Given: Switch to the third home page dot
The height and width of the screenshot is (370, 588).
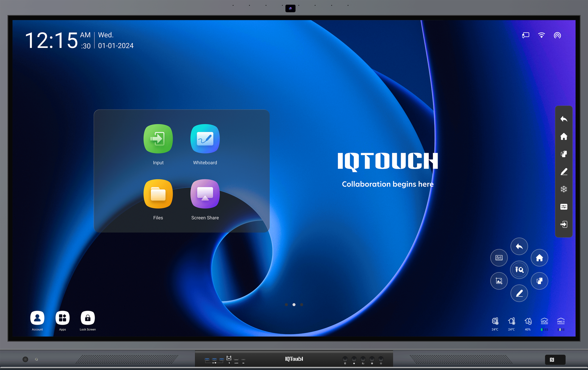Looking at the screenshot, I should [302, 305].
